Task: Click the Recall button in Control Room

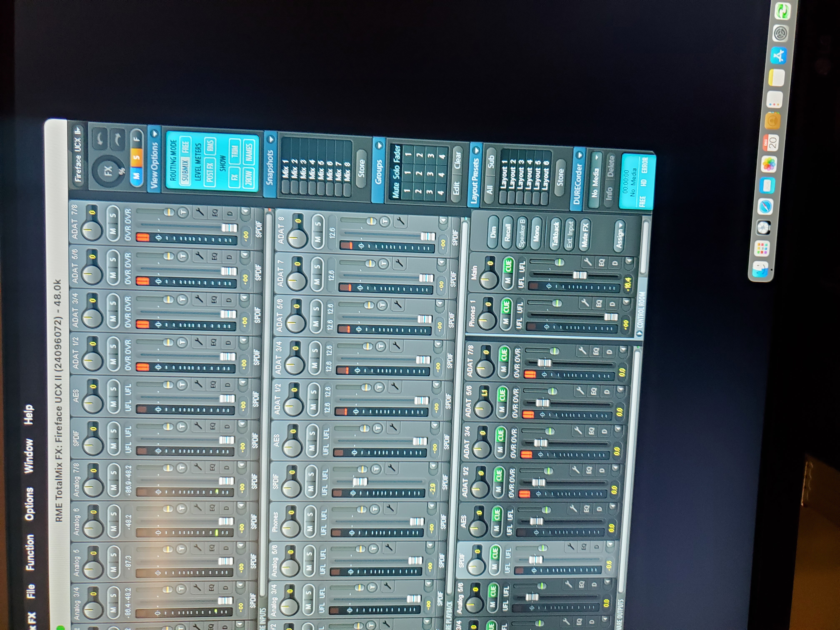Action: pyautogui.click(x=507, y=232)
